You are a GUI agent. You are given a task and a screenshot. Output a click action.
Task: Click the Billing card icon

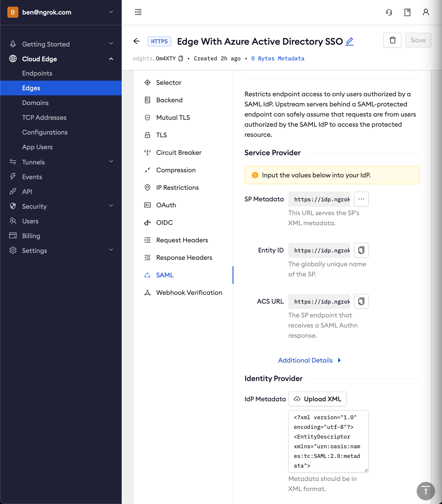(x=13, y=235)
